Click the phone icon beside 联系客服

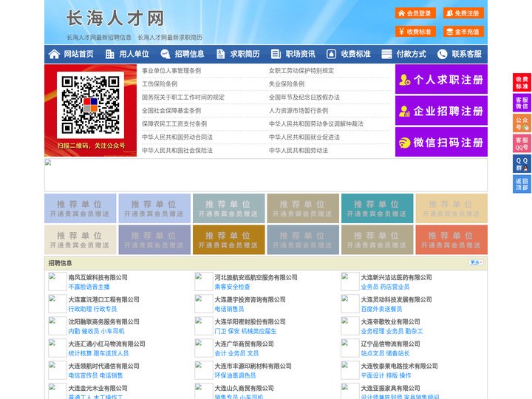point(442,54)
